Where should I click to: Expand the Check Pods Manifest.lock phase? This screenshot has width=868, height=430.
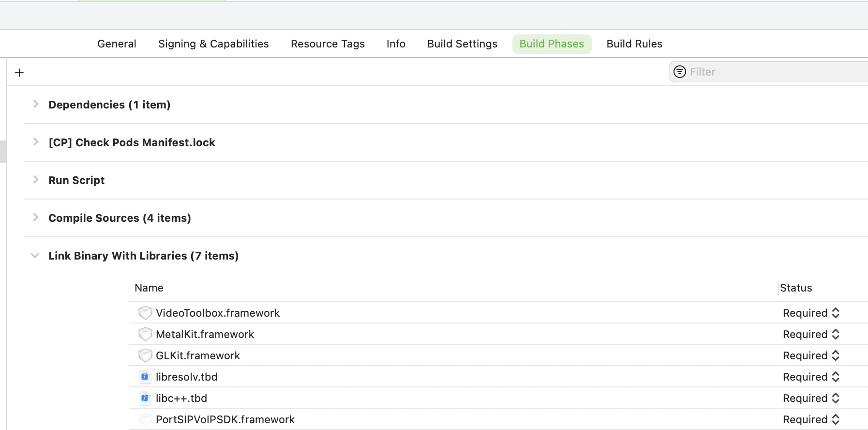tap(35, 142)
